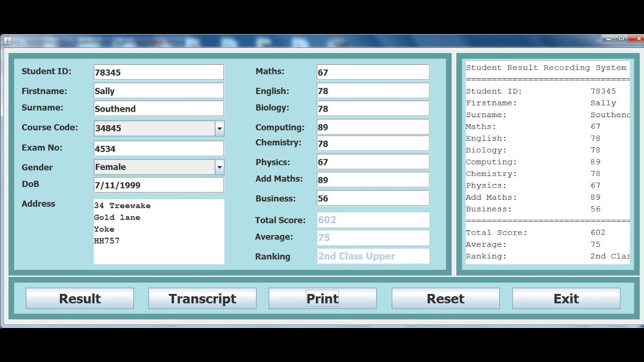Click the Ranking field showing 2nd Class Upper

(x=373, y=256)
